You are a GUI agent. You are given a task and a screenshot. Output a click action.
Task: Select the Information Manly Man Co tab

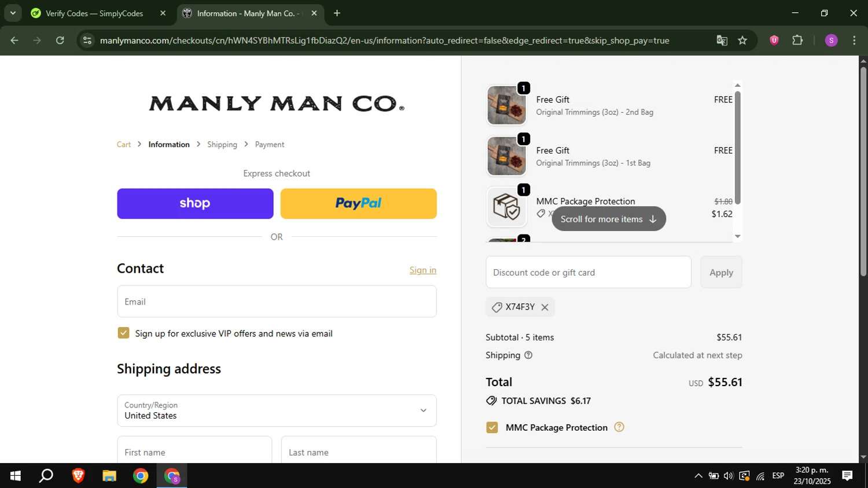[250, 13]
